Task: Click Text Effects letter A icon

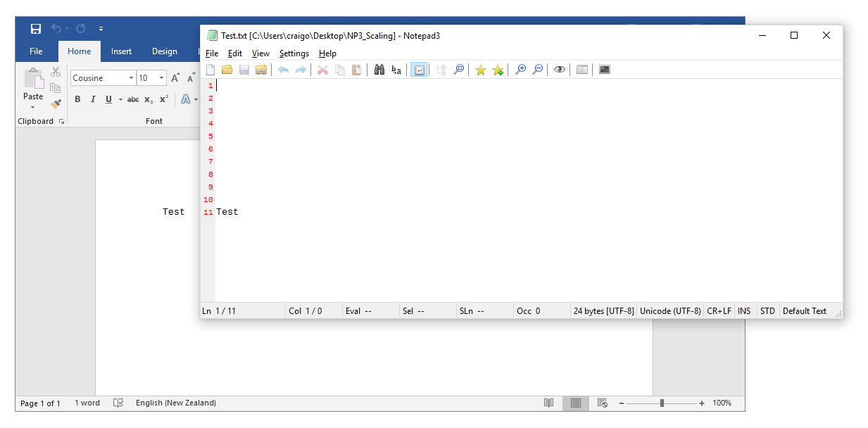Action: click(x=185, y=99)
